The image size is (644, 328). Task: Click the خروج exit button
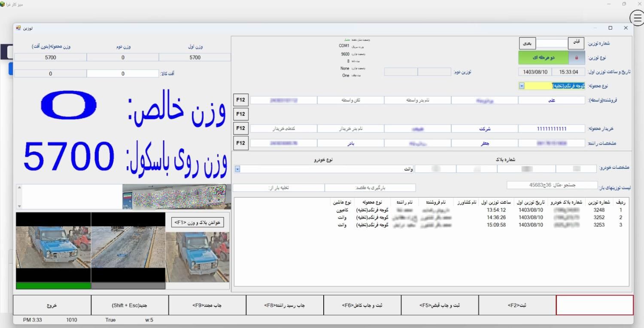point(52,305)
